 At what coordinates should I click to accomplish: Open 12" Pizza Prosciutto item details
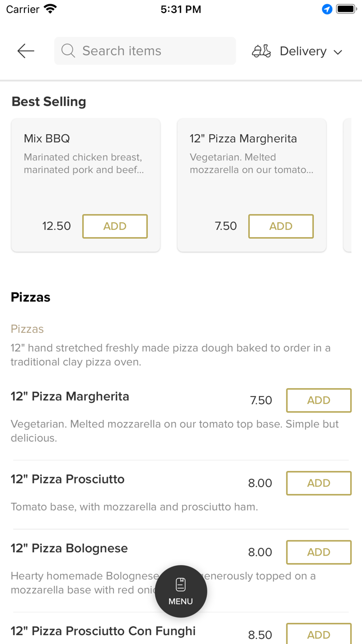point(68,479)
